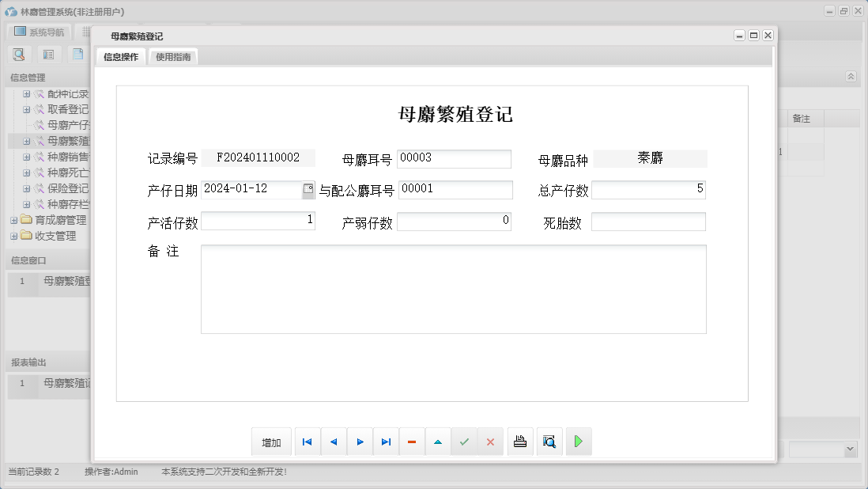Screen dimensions: 868x489
Task: Expand the 育成麝管理 folder node
Action: coord(13,220)
